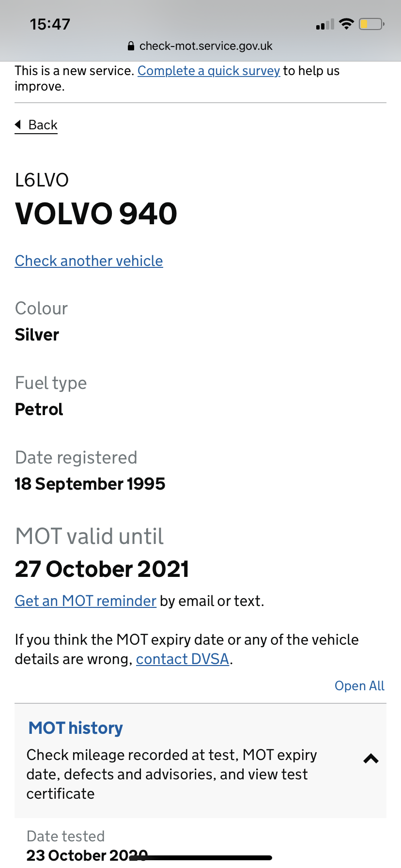401x868 pixels.
Task: Tap the Back arrow icon
Action: [18, 124]
